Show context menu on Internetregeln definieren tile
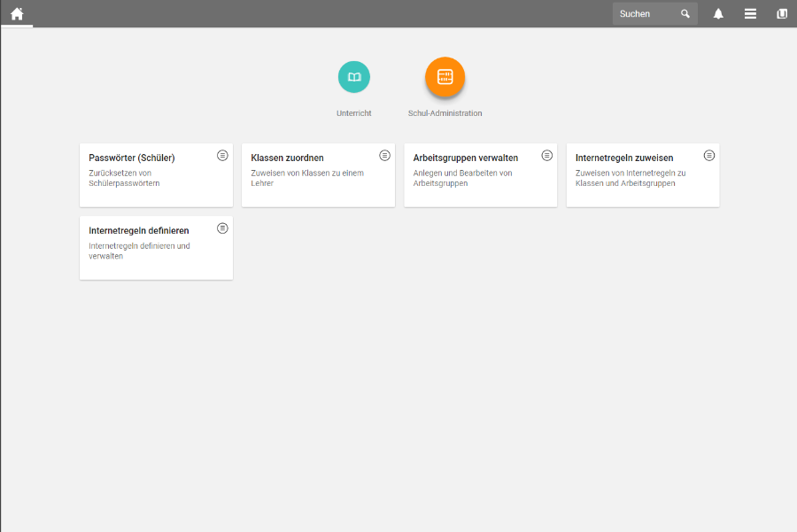This screenshot has height=532, width=797. pyautogui.click(x=222, y=227)
